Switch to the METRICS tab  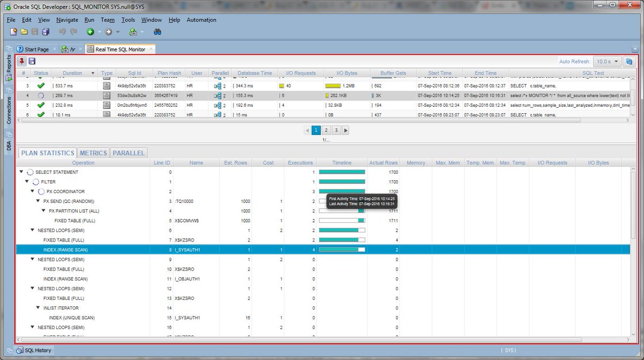point(93,153)
